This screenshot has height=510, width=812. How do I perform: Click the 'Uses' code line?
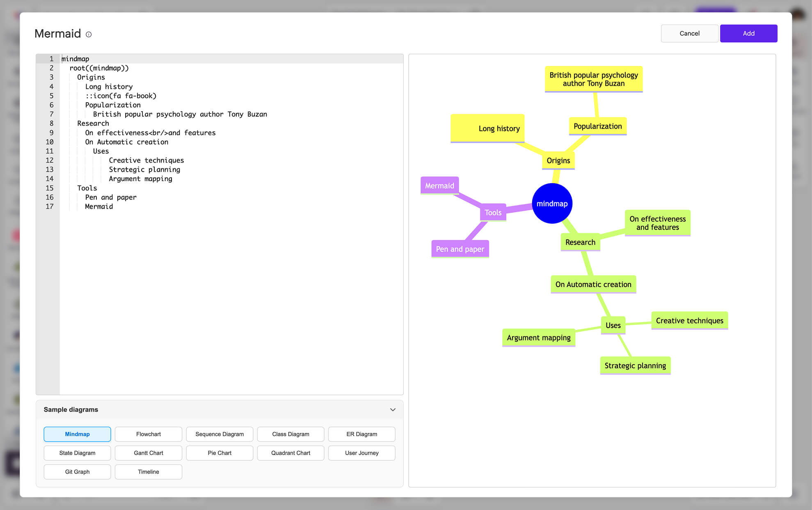(x=101, y=151)
